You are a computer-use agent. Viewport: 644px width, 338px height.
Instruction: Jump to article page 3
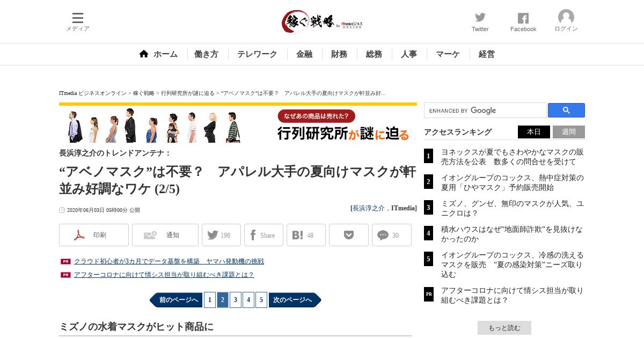[236, 300]
